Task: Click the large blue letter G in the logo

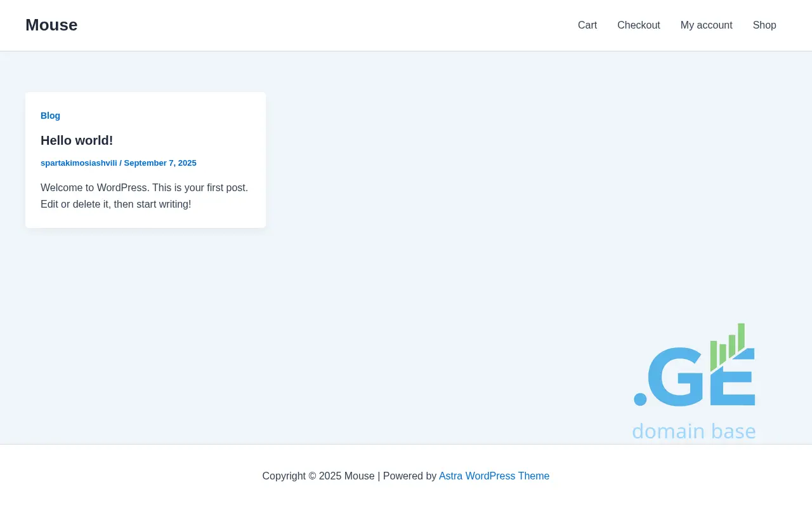Action: 676,377
